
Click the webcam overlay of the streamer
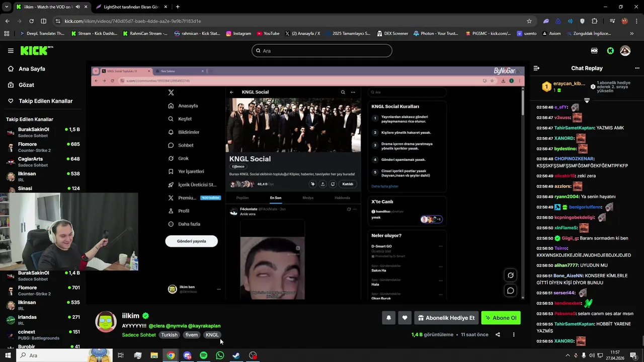point(69,232)
